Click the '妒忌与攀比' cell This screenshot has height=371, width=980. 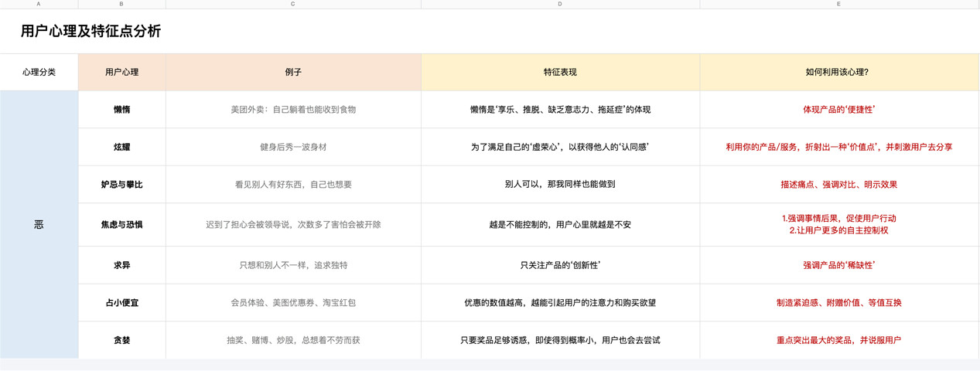121,185
